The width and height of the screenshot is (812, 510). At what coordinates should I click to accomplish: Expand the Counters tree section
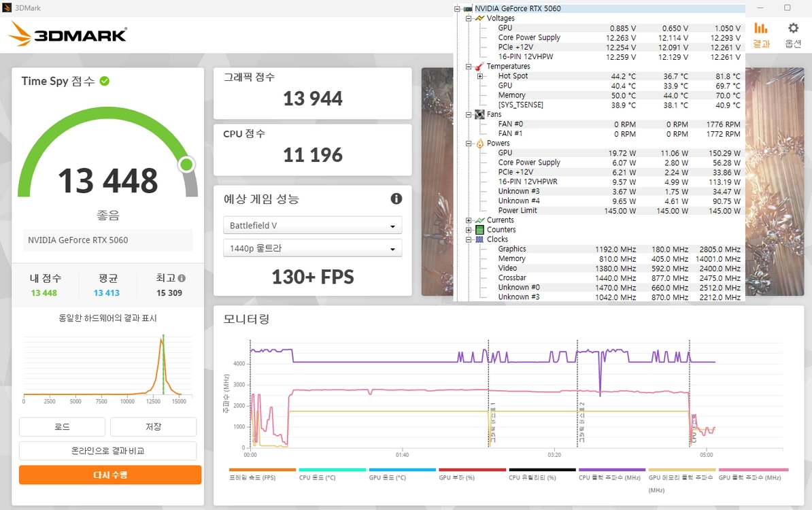point(469,230)
